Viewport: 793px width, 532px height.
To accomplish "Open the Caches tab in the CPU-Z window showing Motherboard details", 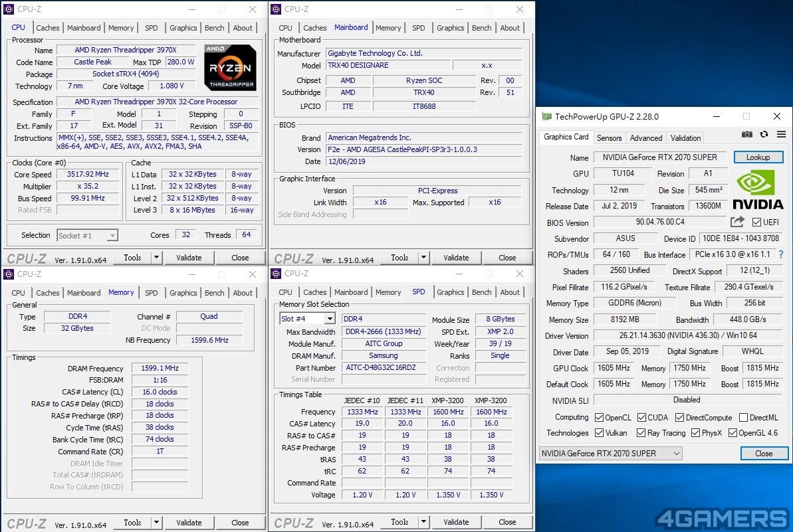I will [x=314, y=28].
